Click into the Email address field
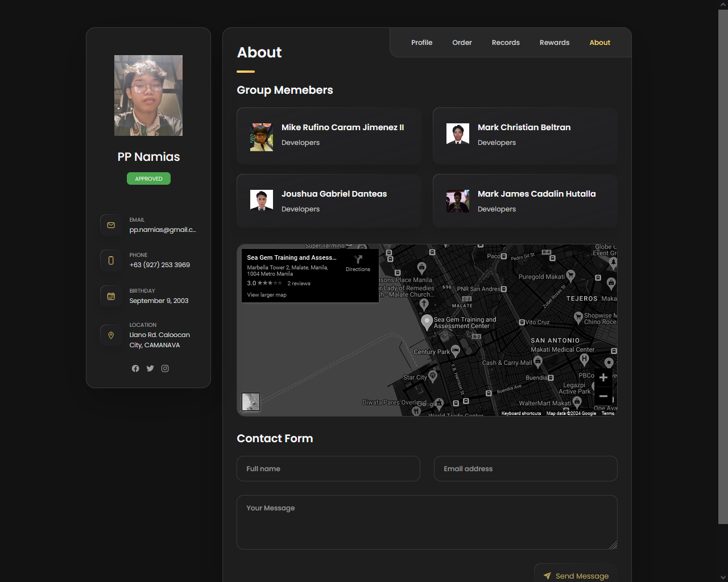This screenshot has width=728, height=582. pos(526,469)
